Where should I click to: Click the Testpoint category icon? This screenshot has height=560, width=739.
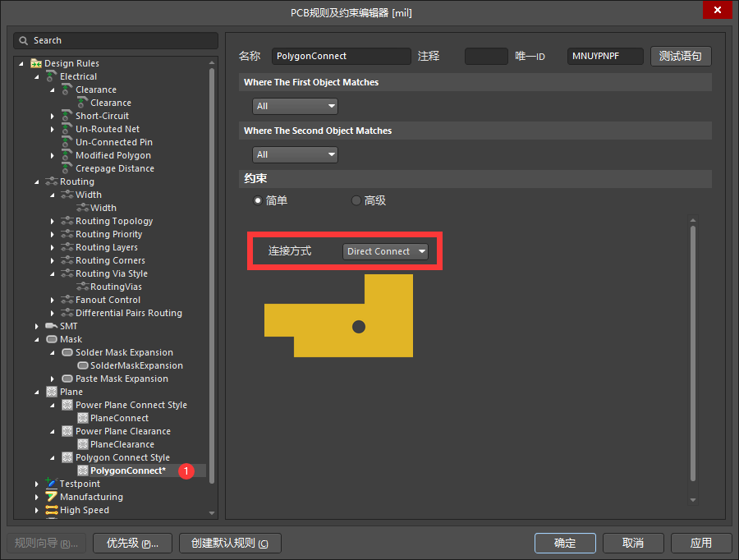coord(51,483)
